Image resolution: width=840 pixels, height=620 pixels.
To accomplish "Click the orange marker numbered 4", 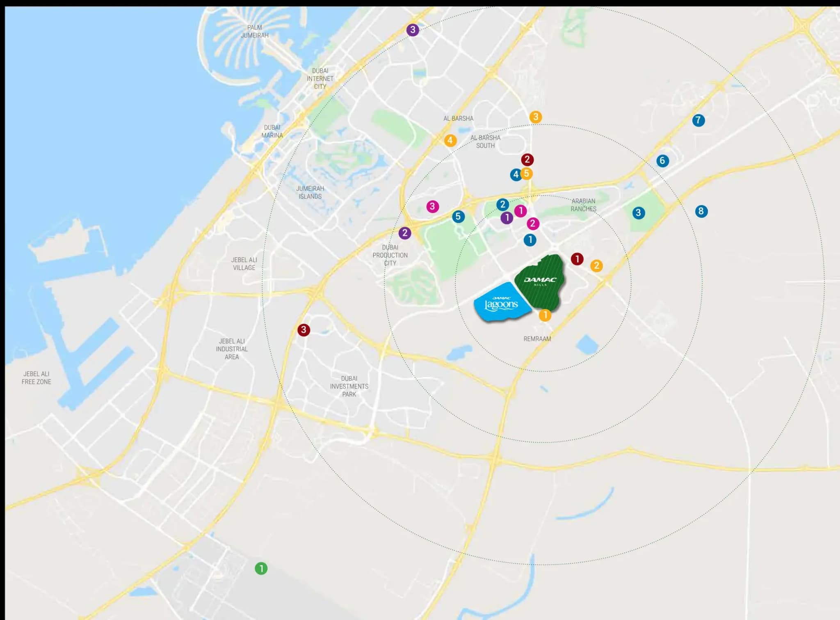I will click(450, 140).
